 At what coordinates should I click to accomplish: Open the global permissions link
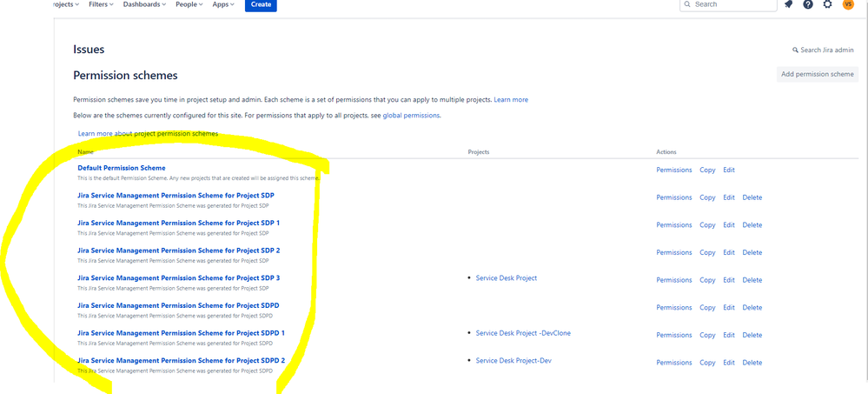pyautogui.click(x=411, y=116)
